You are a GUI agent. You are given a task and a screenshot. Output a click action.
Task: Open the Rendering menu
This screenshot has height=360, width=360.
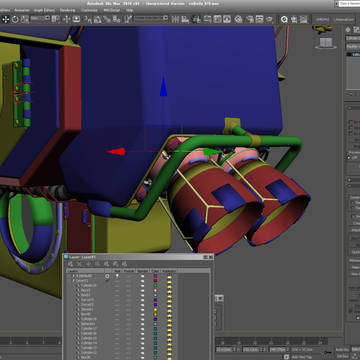pos(67,10)
